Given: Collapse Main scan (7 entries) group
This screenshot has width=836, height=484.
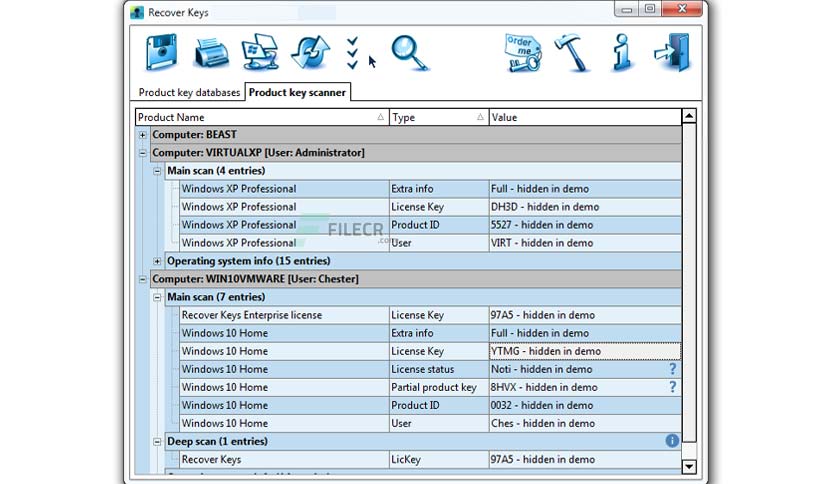Looking at the screenshot, I should [157, 297].
